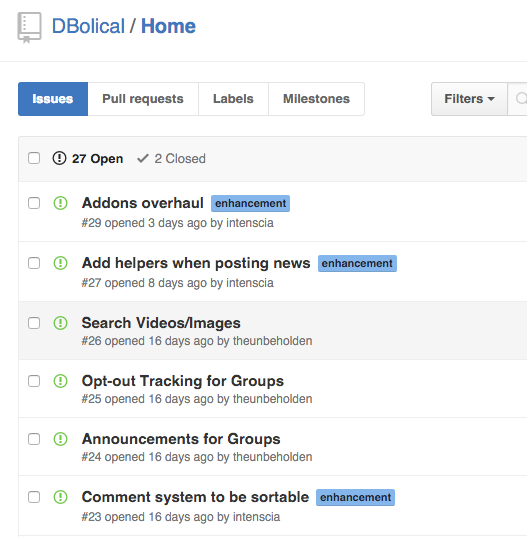
Task: Click enhancement label on Addons overhaul
Action: point(250,203)
